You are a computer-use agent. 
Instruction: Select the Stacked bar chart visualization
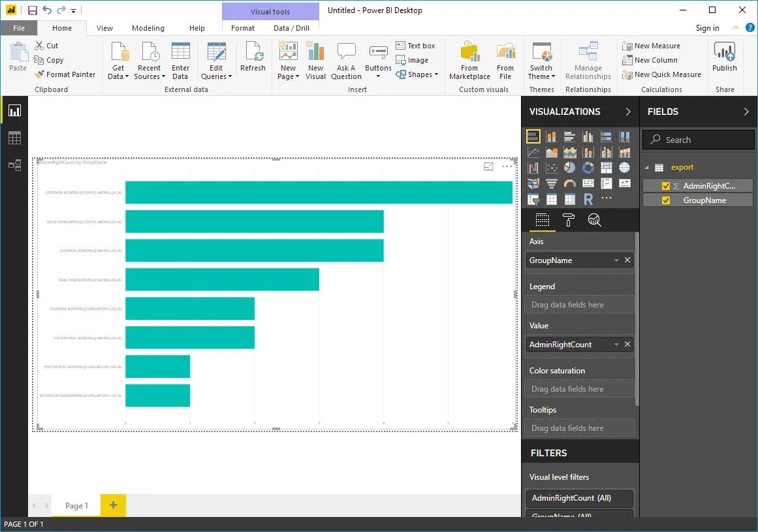click(x=533, y=136)
